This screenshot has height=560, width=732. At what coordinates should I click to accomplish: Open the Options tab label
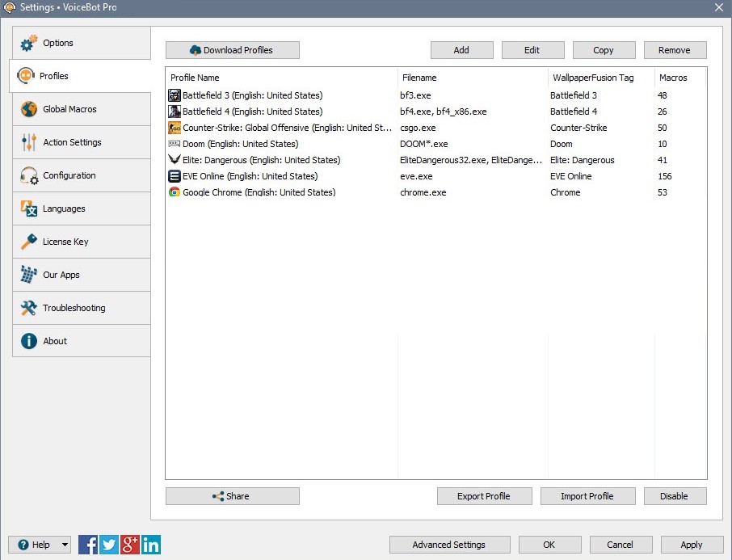[x=58, y=43]
